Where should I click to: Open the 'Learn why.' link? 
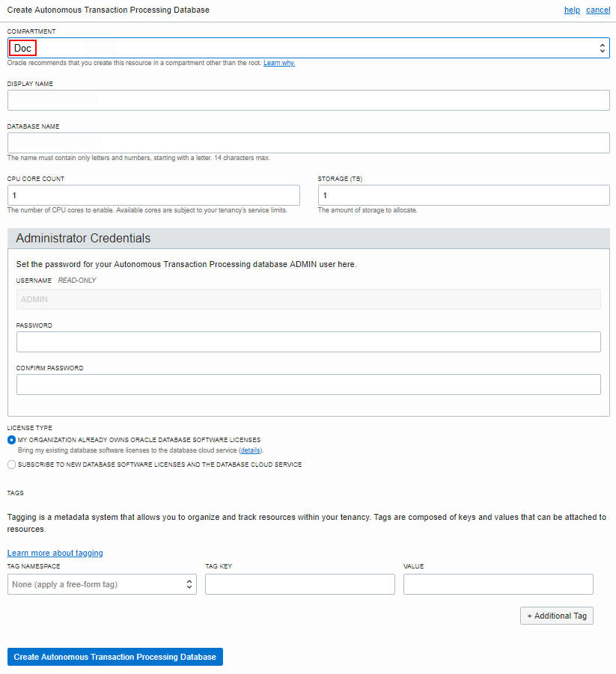(x=279, y=63)
